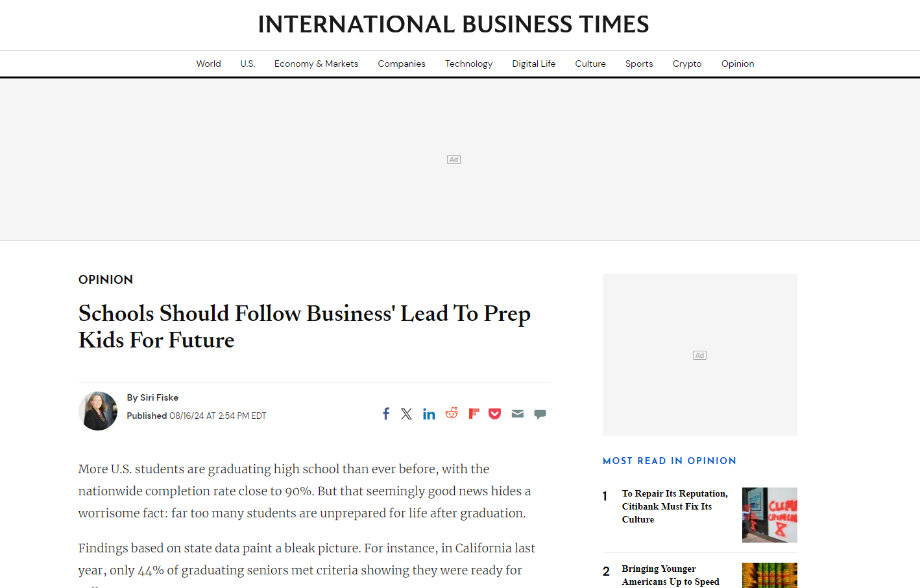The height and width of the screenshot is (588, 920).
Task: Click Siri Fiske's author photo
Action: point(98,411)
